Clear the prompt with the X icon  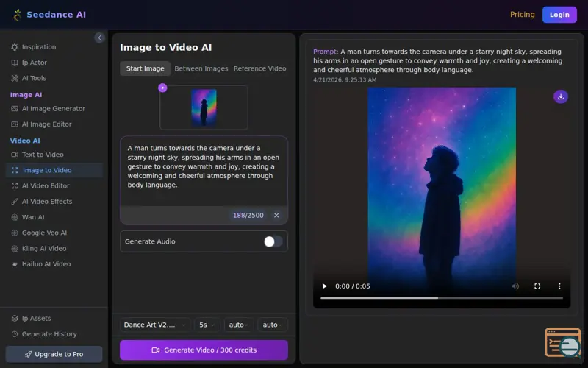[x=276, y=215]
